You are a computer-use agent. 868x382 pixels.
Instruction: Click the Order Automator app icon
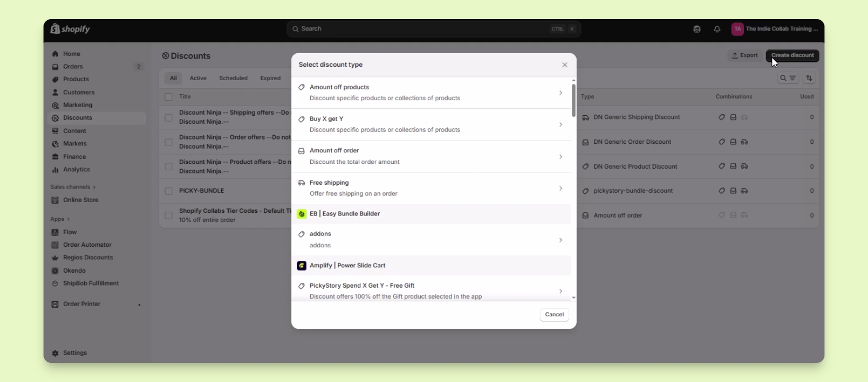55,245
